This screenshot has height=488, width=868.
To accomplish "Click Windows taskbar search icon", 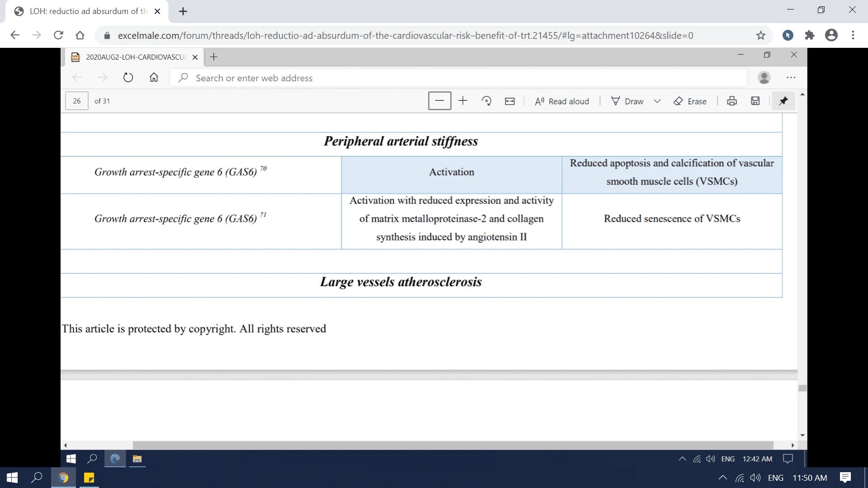I will (37, 477).
